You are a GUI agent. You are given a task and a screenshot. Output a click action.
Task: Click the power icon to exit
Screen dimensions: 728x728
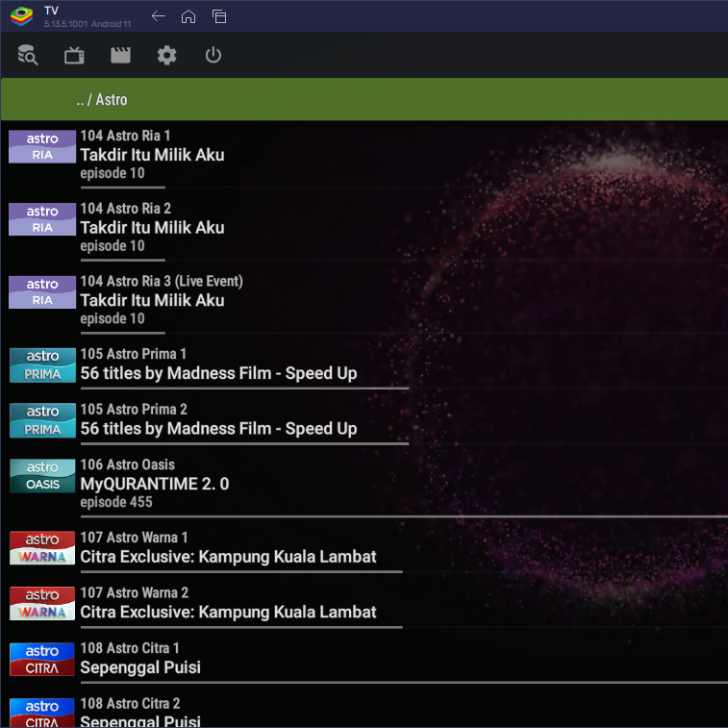(x=213, y=55)
